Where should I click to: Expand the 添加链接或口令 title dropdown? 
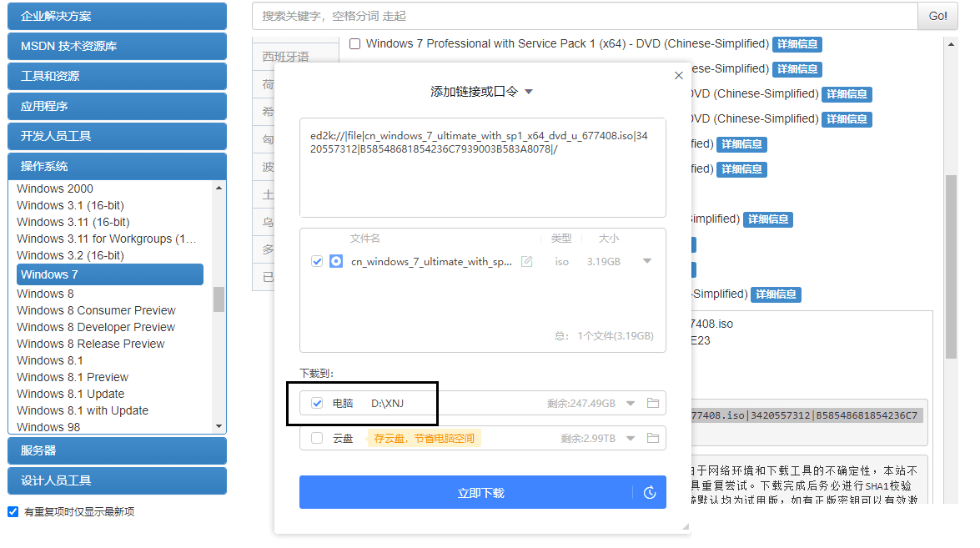click(x=529, y=92)
